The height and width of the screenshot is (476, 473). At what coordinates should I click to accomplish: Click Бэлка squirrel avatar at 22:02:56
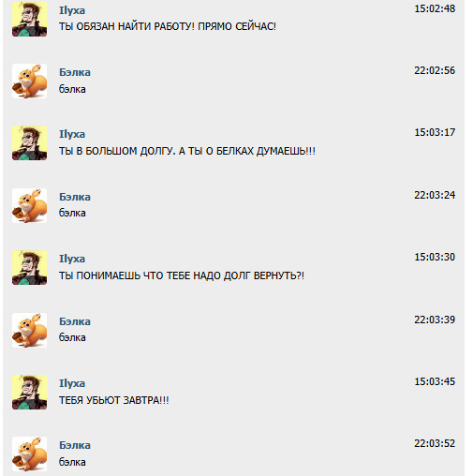(29, 82)
